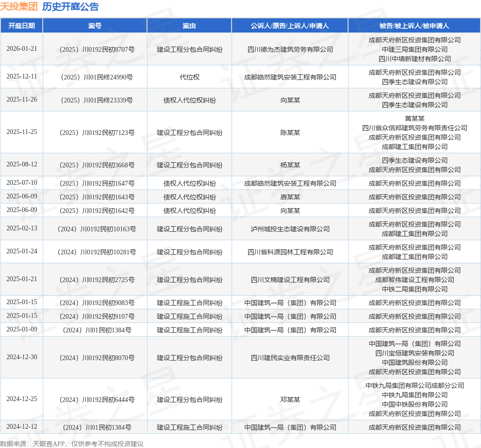Click plaintiff 泸州城投生态建设有限公司
The width and height of the screenshot is (481, 448).
pos(290,229)
